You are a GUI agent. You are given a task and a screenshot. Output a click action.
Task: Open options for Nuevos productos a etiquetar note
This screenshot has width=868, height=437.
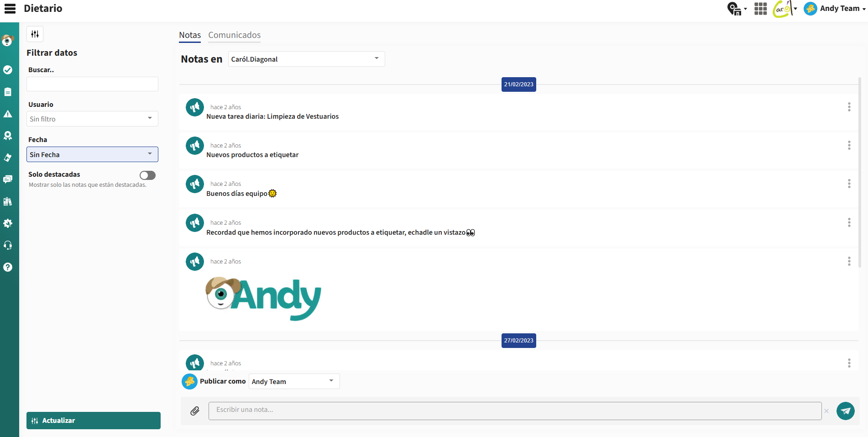point(849,145)
